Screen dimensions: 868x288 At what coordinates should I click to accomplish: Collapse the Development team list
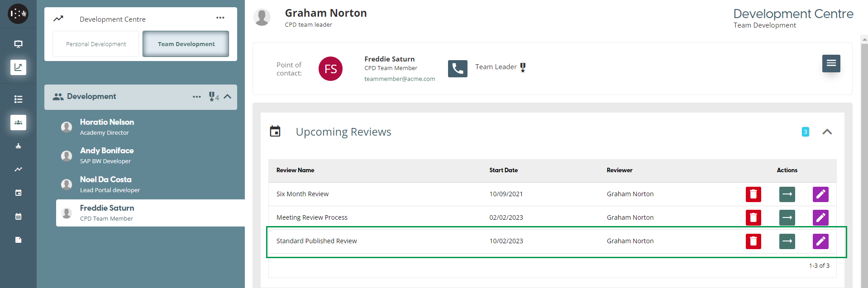coord(228,97)
